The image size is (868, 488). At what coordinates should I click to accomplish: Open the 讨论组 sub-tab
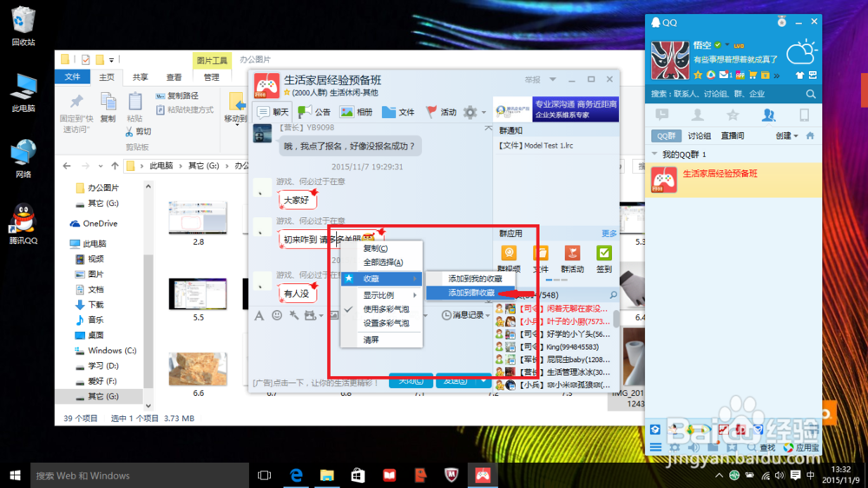click(699, 135)
